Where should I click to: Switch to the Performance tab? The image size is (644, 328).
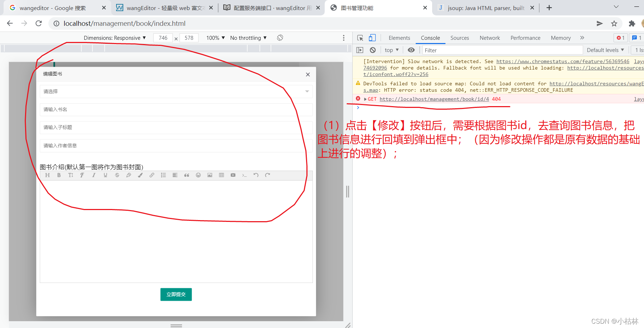(x=525, y=38)
